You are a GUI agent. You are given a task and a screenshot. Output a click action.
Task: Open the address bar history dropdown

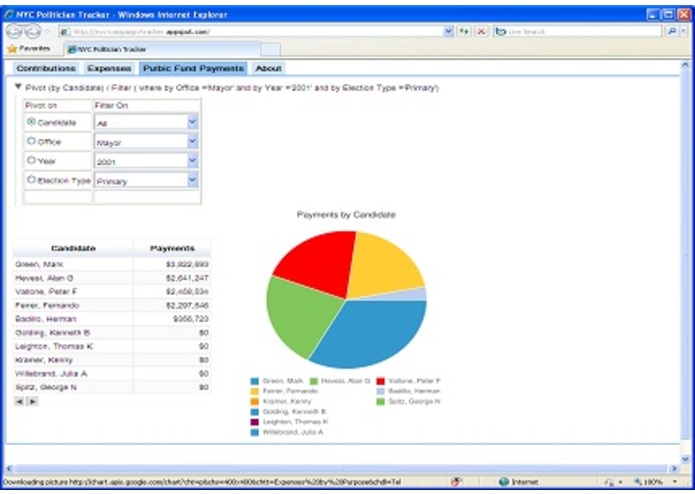pos(448,31)
